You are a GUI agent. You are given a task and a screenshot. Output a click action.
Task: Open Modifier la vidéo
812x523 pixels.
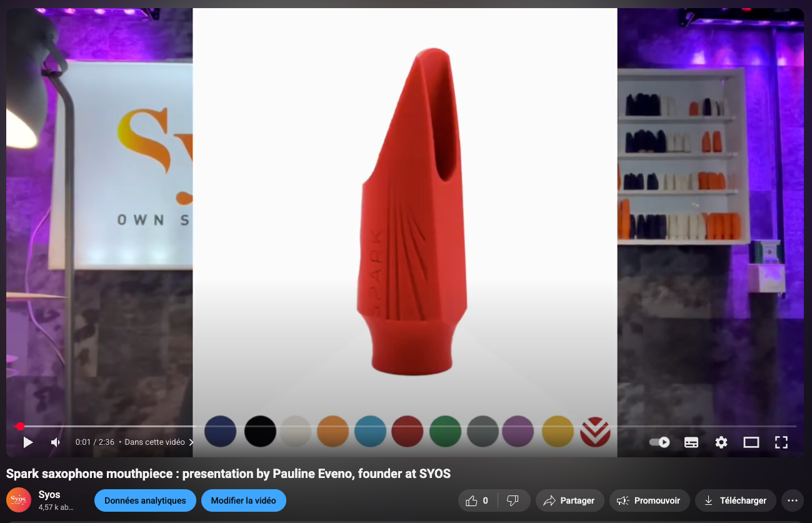click(243, 500)
